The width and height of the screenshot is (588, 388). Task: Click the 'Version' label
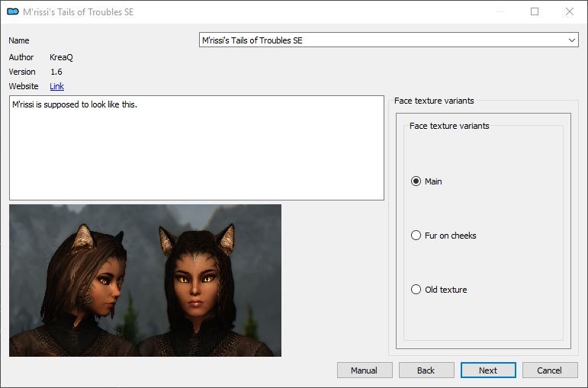coord(22,72)
